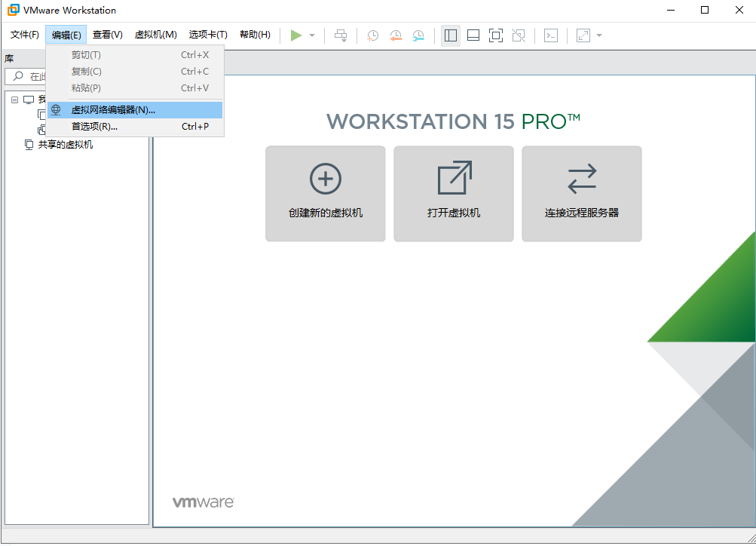Close the open 编辑(E) menu
The height and width of the screenshot is (546, 756).
[x=66, y=35]
